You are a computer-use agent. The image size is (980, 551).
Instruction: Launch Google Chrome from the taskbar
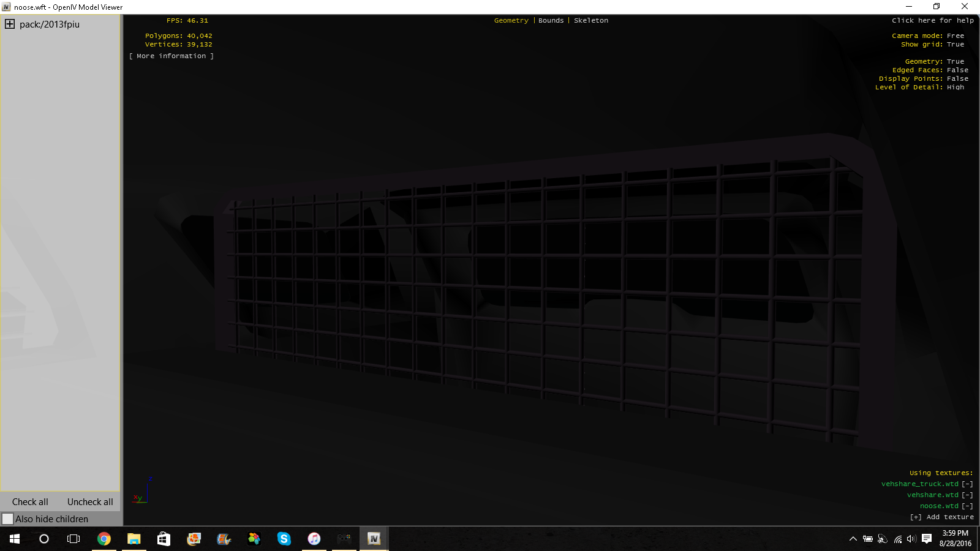[x=104, y=539]
